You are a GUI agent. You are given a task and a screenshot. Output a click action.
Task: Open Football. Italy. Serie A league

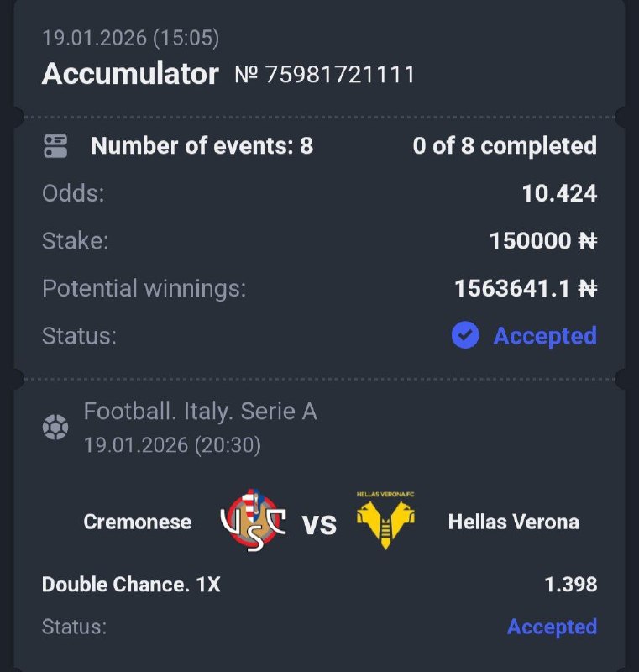200,412
